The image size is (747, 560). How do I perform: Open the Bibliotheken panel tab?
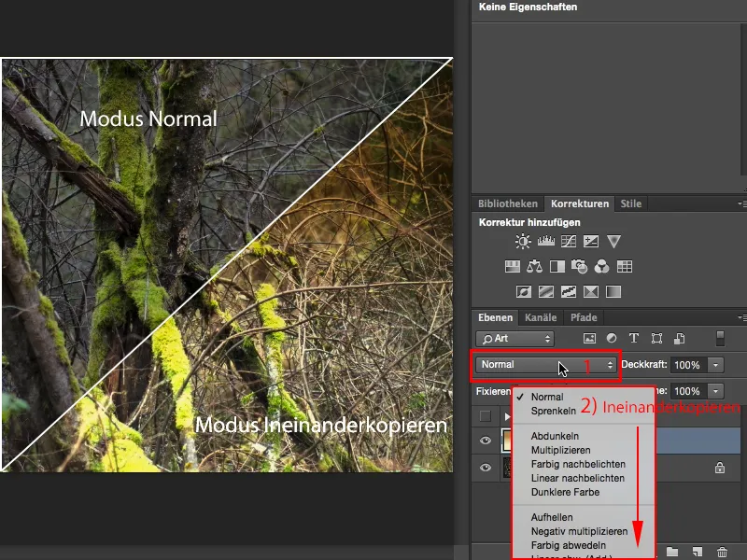tap(509, 203)
